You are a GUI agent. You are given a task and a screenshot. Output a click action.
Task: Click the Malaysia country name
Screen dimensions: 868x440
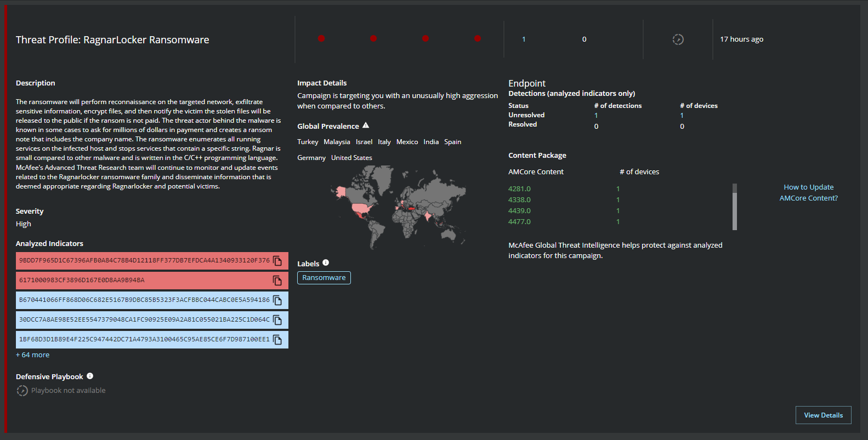[x=337, y=142]
